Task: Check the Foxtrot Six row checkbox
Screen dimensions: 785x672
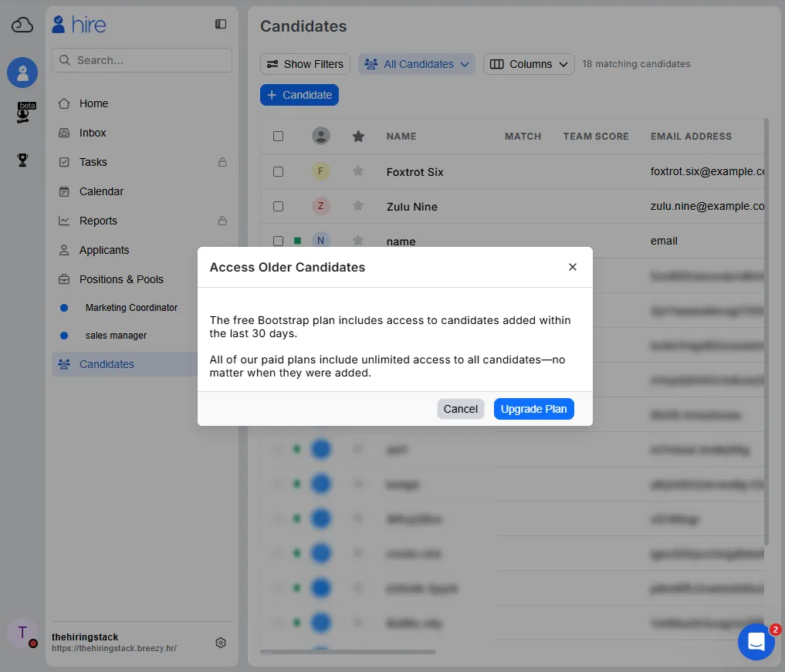Action: [x=279, y=171]
